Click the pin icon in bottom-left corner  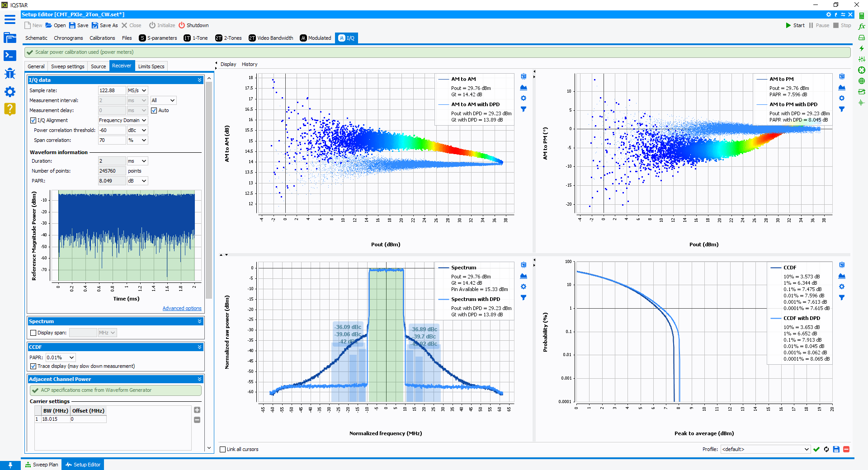click(10, 465)
